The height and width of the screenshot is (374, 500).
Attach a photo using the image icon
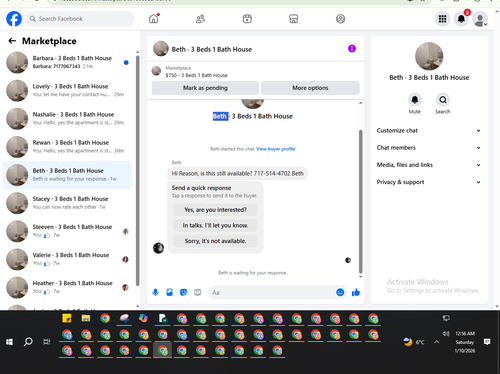[x=169, y=292]
